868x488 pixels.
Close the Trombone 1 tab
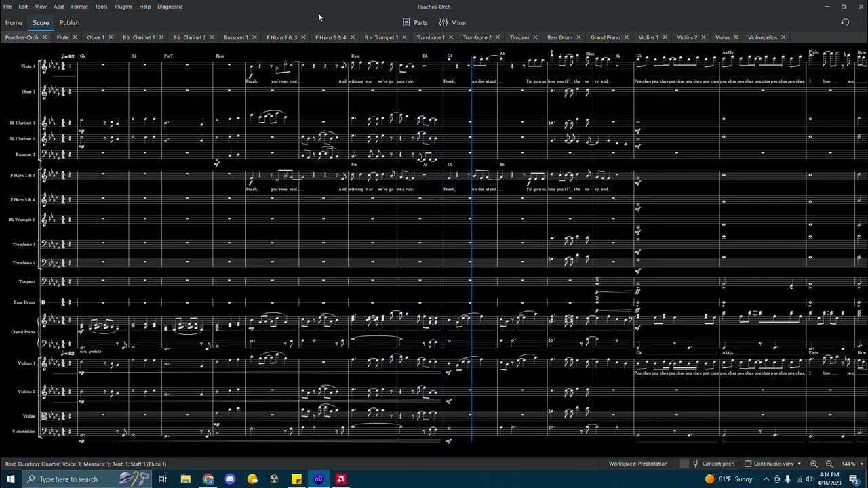450,37
